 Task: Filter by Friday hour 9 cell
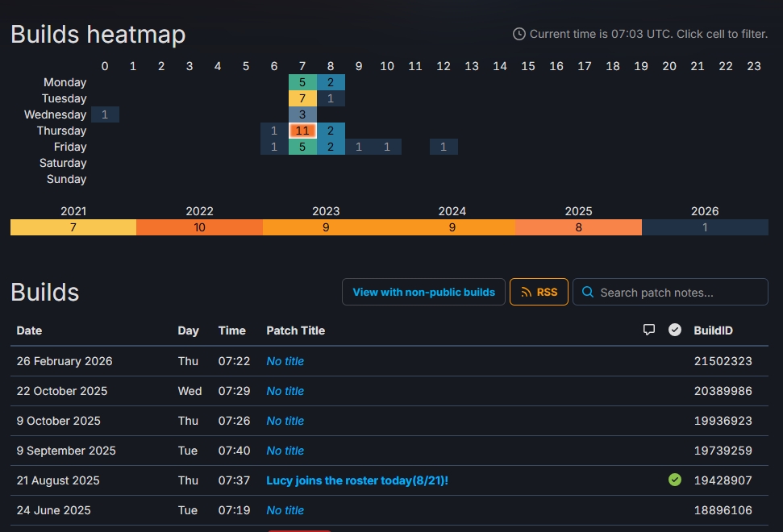(x=359, y=147)
